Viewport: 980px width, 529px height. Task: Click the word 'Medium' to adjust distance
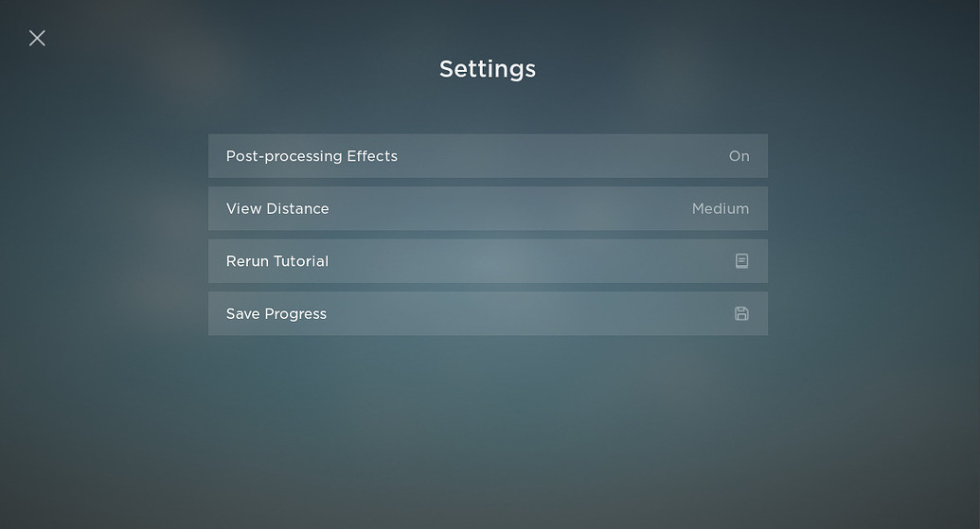pos(720,209)
